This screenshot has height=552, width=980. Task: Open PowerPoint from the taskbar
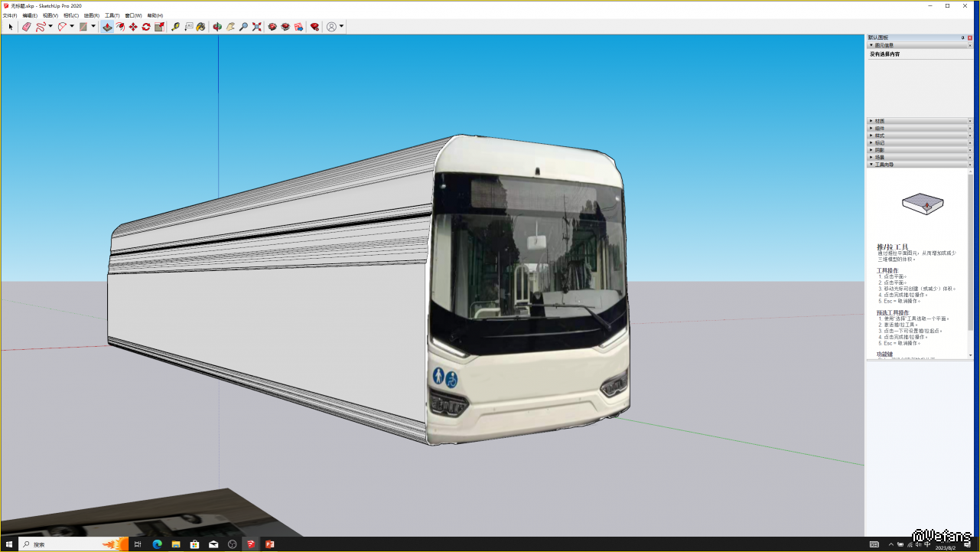click(x=269, y=544)
